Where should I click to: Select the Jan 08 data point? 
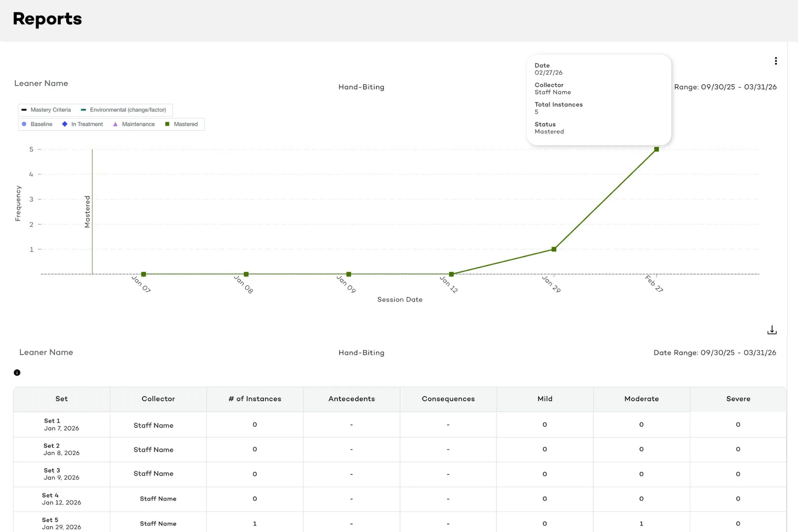tap(246, 274)
